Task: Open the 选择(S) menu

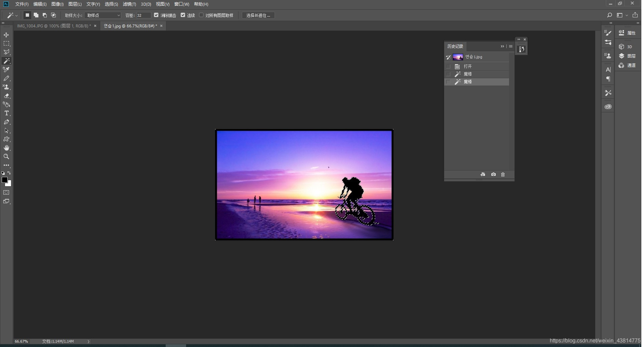Action: coord(111,4)
